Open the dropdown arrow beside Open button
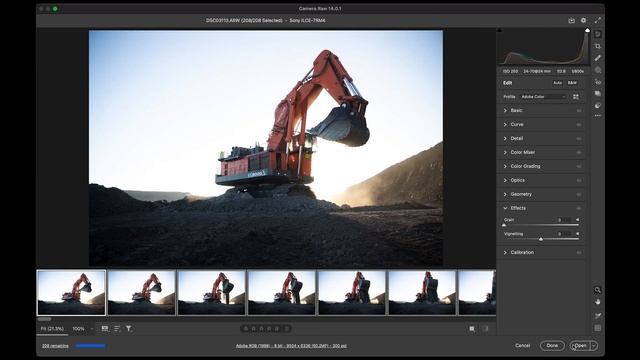This screenshot has width=640, height=360. (x=594, y=346)
